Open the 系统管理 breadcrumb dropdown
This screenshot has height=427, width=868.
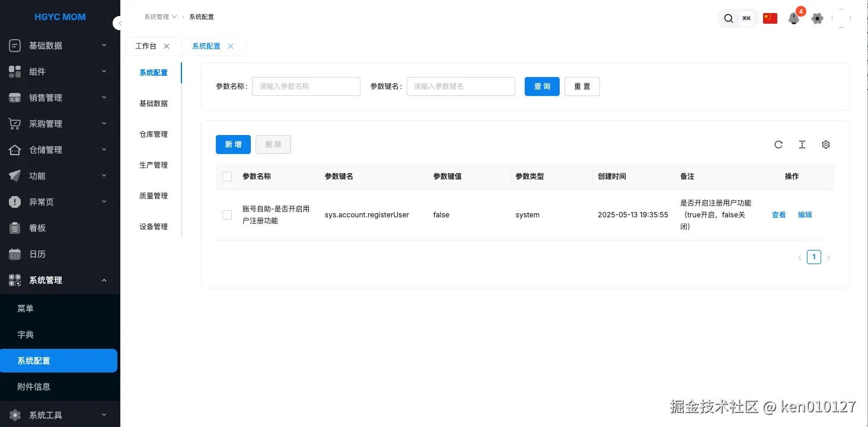click(161, 17)
